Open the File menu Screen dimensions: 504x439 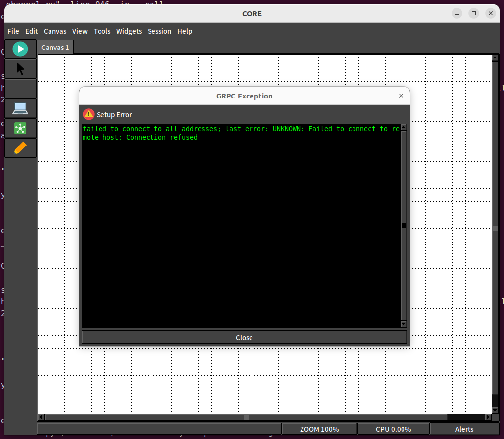click(13, 31)
